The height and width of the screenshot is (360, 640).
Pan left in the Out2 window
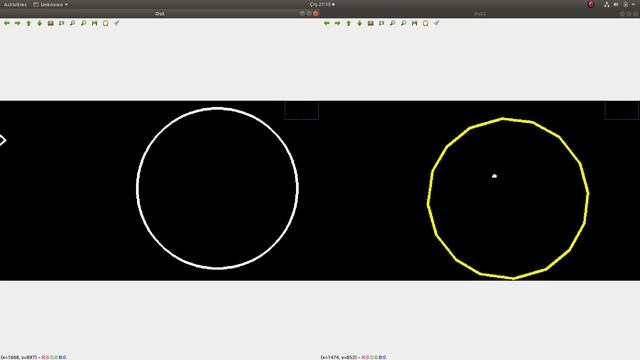coord(327,23)
